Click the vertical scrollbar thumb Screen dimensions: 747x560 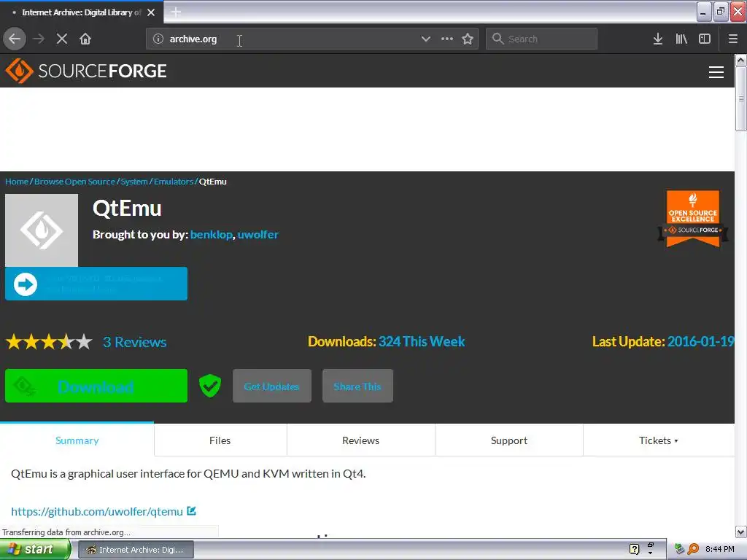coord(740,98)
